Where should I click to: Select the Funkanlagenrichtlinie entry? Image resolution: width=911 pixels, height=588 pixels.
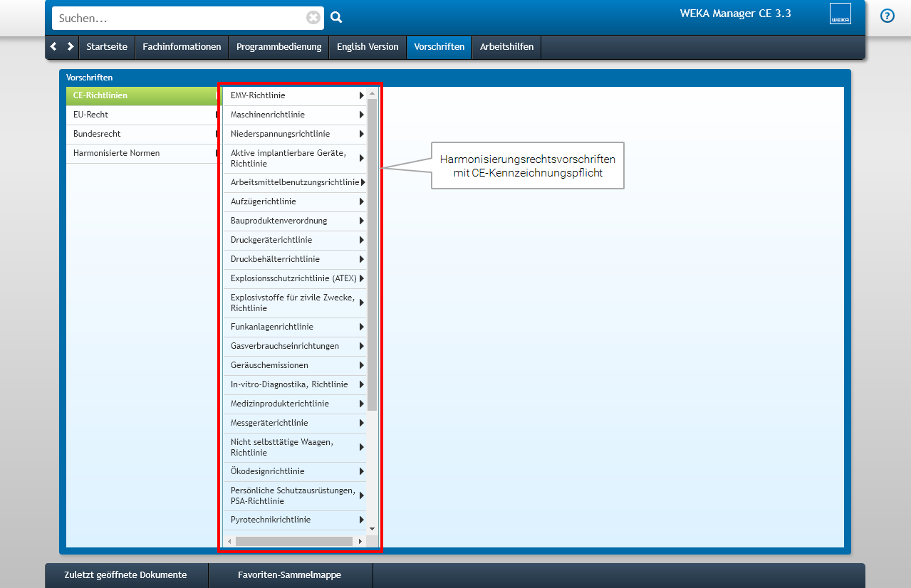pyautogui.click(x=295, y=327)
